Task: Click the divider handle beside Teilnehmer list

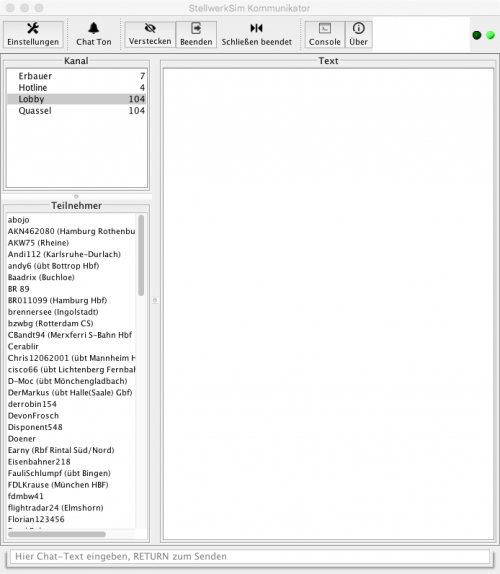Action: click(155, 300)
